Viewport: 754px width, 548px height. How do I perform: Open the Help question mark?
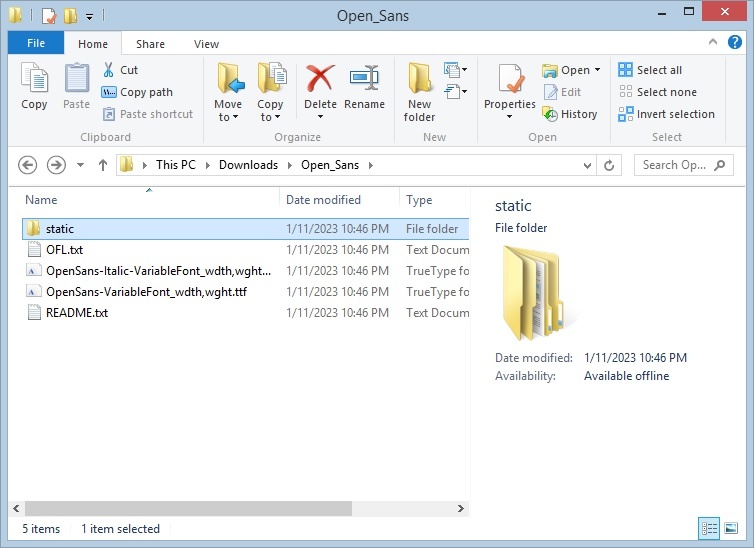pos(734,42)
